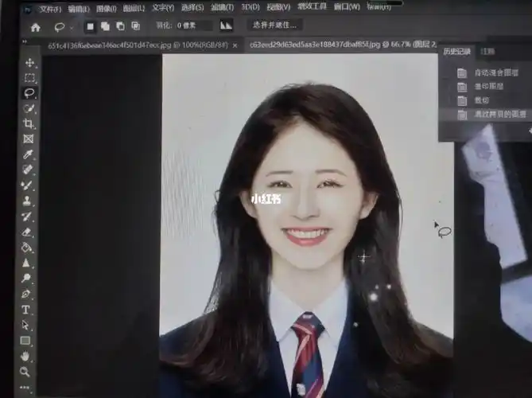
Task: Switch to the 历史记录 panel tab
Action: point(456,52)
